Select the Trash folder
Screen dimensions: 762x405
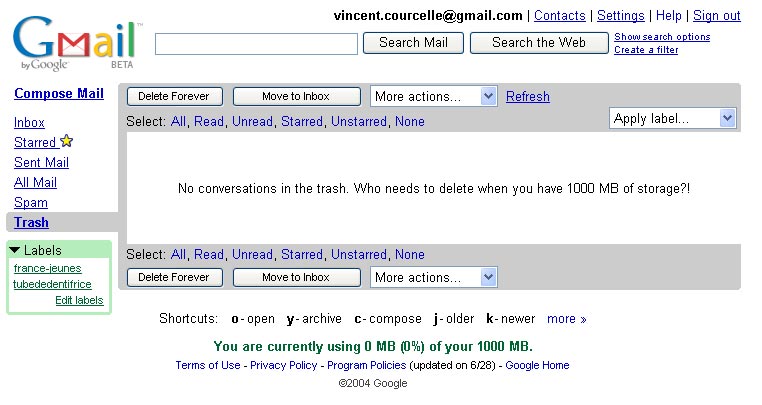[31, 222]
